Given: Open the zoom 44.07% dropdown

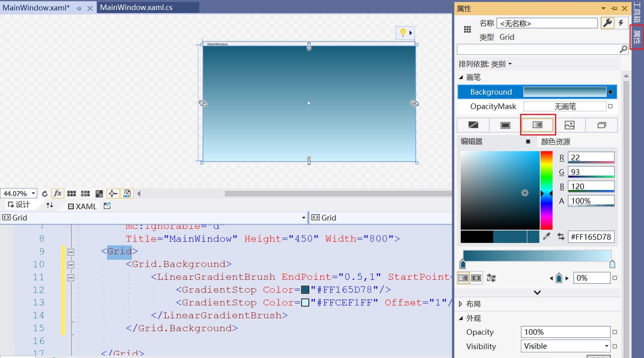Looking at the screenshot, I should coord(19,194).
